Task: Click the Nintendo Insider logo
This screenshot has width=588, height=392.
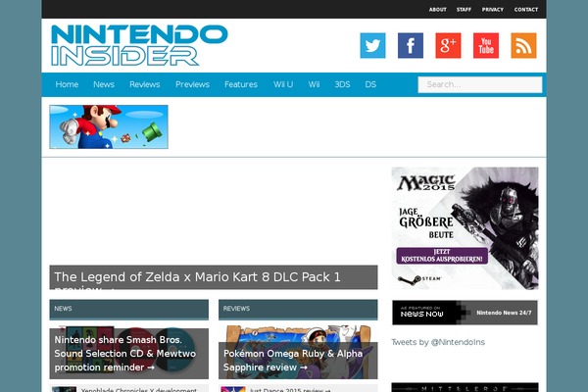Action: 139,45
